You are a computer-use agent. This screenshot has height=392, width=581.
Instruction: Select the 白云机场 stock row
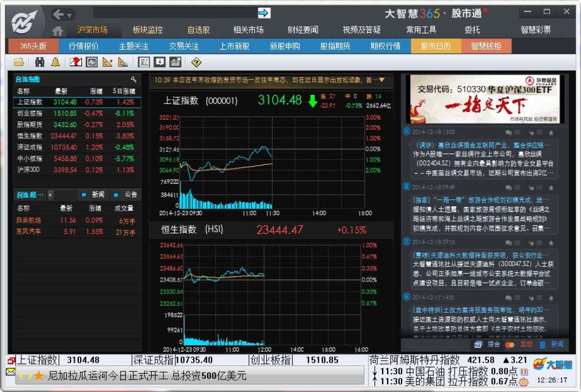[77, 220]
